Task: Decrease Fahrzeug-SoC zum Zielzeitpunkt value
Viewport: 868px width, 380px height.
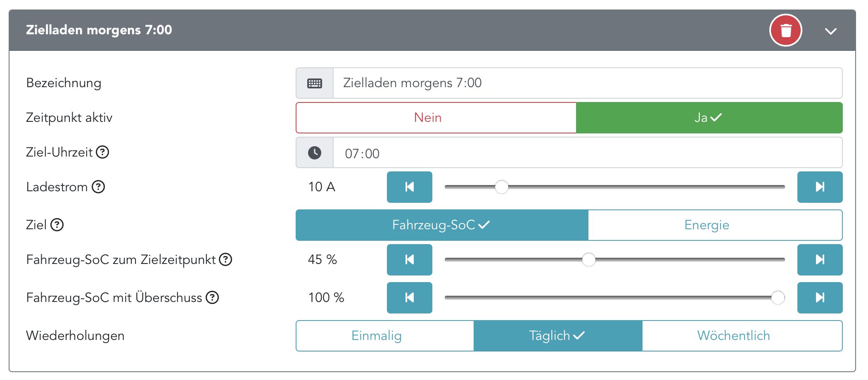Action: click(409, 260)
